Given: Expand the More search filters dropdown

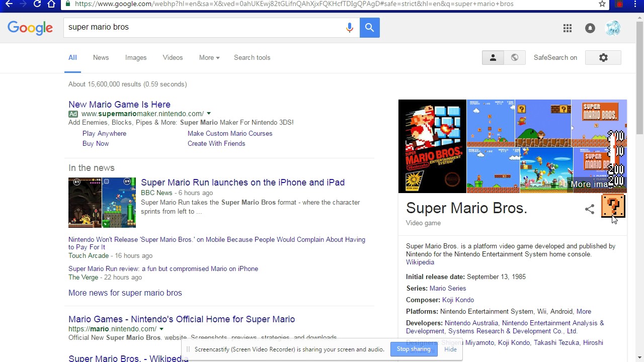Looking at the screenshot, I should click(x=209, y=58).
